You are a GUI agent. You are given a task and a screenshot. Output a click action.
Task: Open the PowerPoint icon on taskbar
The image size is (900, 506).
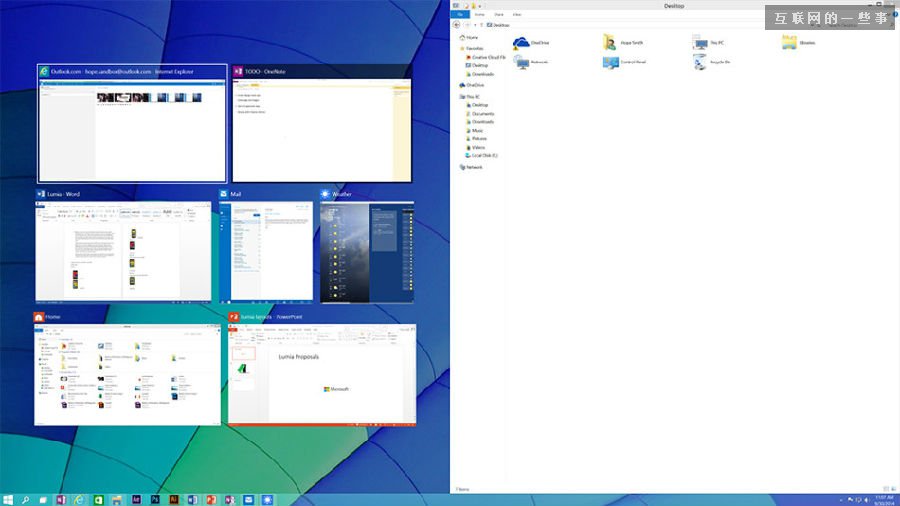click(x=211, y=500)
